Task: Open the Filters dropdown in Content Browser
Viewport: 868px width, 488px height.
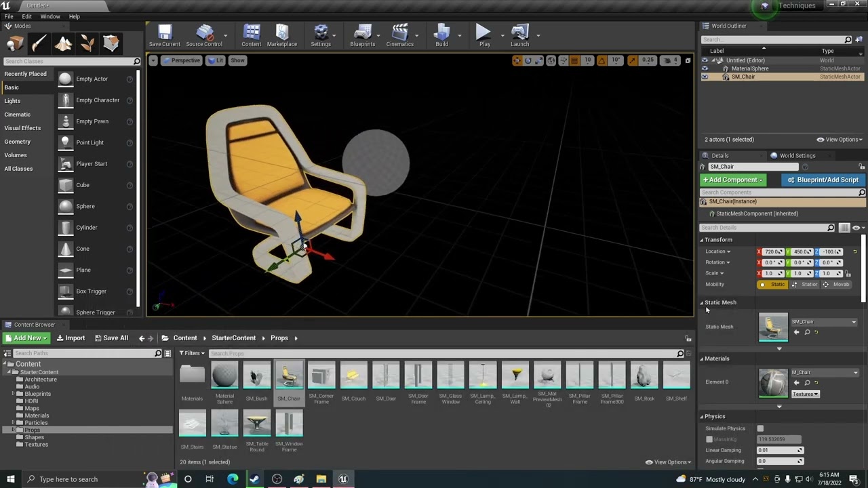Action: coord(192,353)
